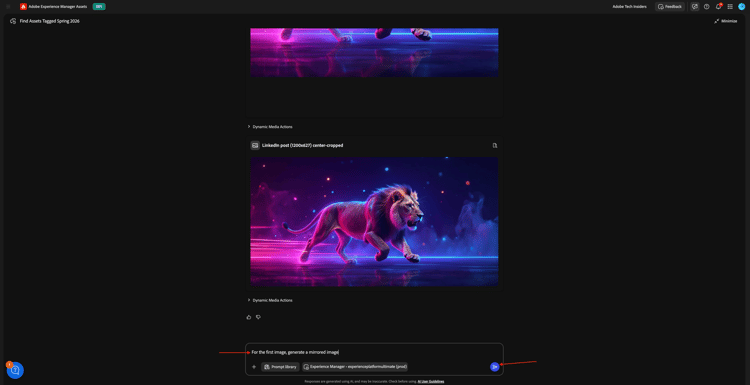
Task: Click the green environment badge
Action: pos(99,7)
